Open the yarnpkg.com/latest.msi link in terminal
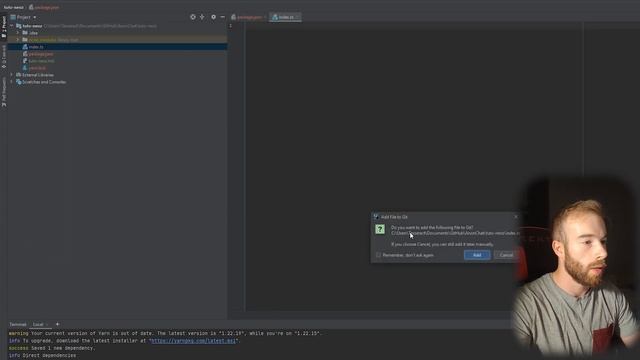Viewport: 640px width, 360px height. click(x=193, y=341)
